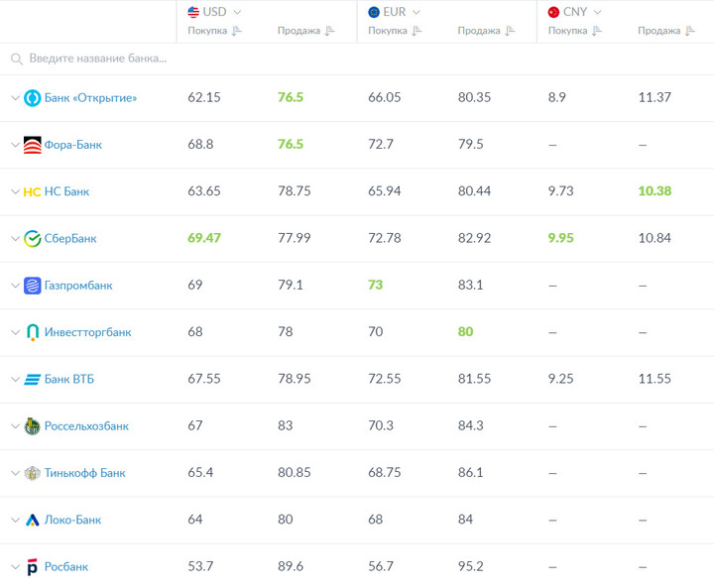
Task: Open the Тинькофф Банк link
Action: tap(84, 473)
